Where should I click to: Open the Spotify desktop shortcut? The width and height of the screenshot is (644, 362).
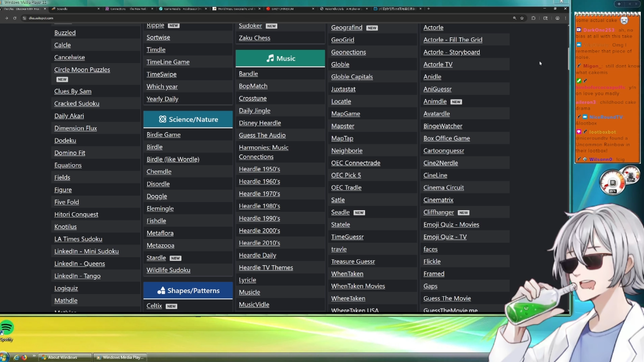[6, 329]
